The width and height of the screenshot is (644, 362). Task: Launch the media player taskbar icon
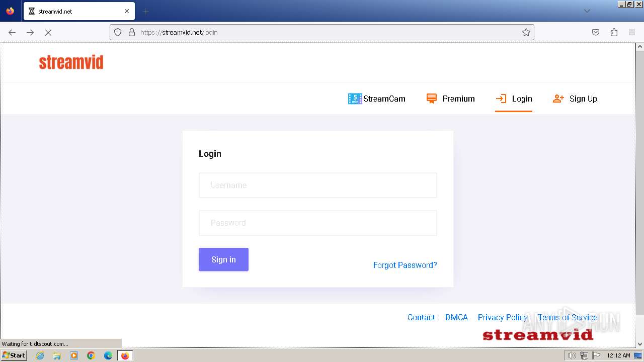point(74,355)
